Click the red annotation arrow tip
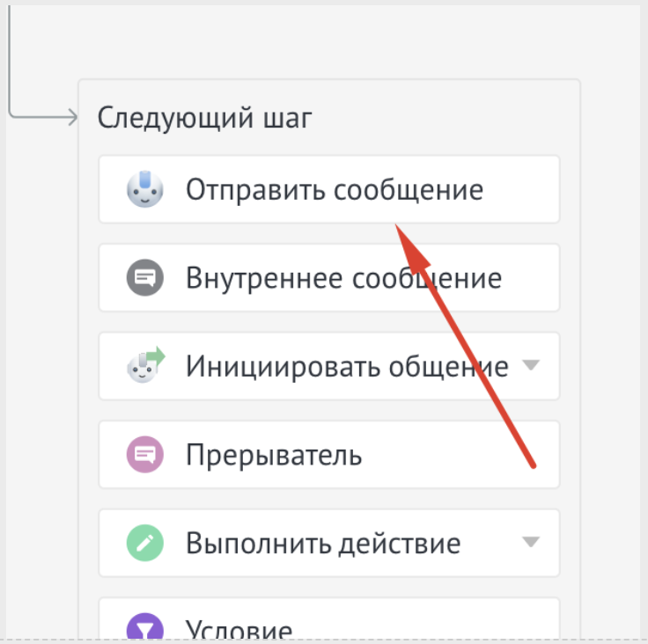648x644 pixels. click(x=397, y=227)
